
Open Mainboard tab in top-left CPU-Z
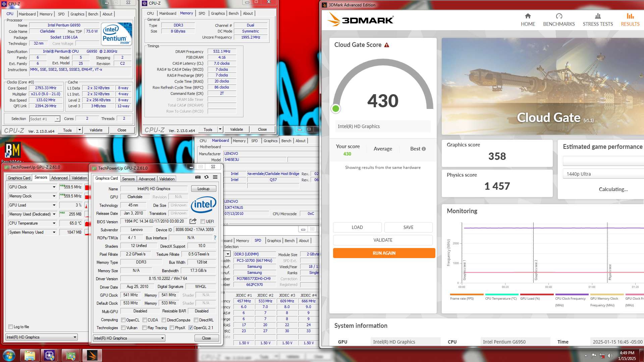coord(27,14)
